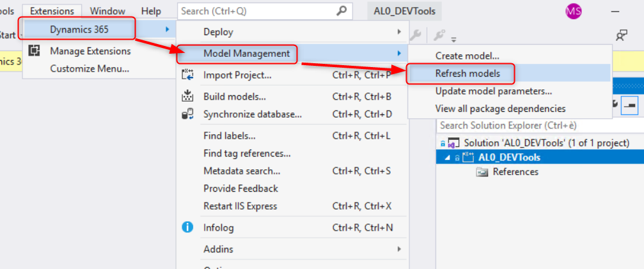This screenshot has width=644, height=269.
Task: Choose Restart IIS Express
Action: coord(292,206)
